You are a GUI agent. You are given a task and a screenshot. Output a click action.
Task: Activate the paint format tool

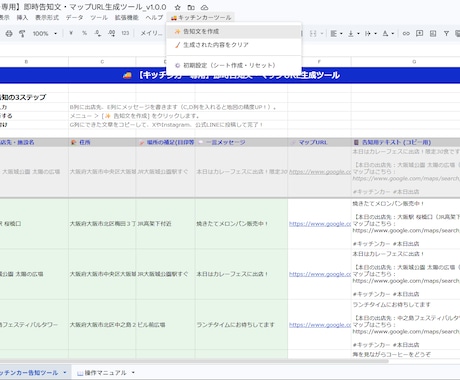pos(22,33)
